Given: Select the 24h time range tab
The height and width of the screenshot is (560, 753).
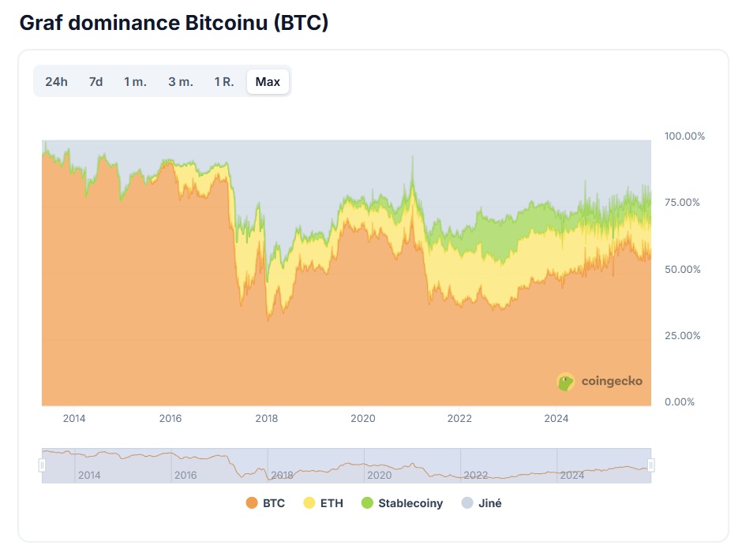Looking at the screenshot, I should (57, 81).
